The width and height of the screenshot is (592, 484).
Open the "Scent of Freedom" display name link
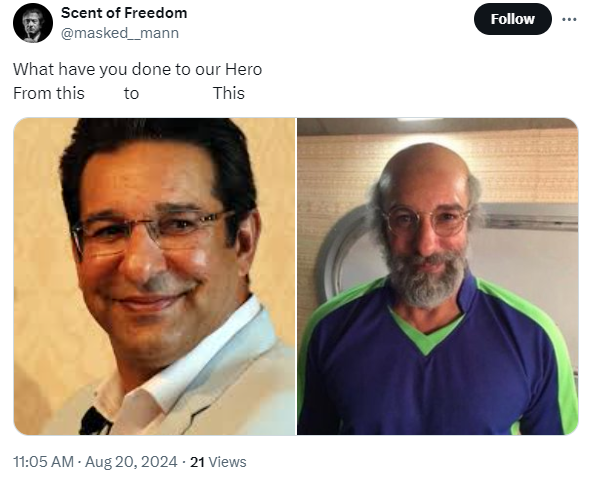[124, 13]
